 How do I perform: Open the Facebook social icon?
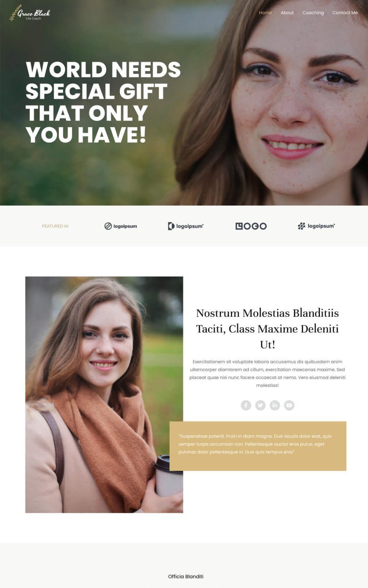pyautogui.click(x=246, y=405)
